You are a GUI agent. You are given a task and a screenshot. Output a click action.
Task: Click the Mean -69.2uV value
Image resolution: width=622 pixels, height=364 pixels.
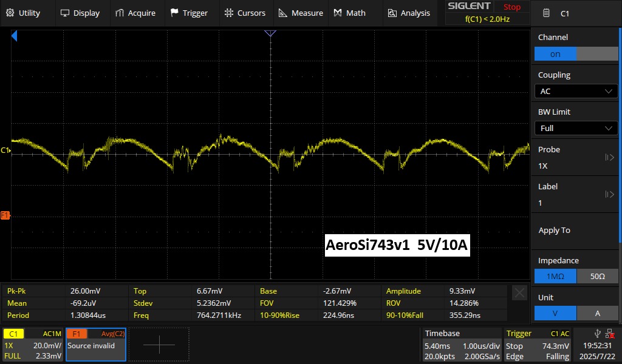pos(83,303)
